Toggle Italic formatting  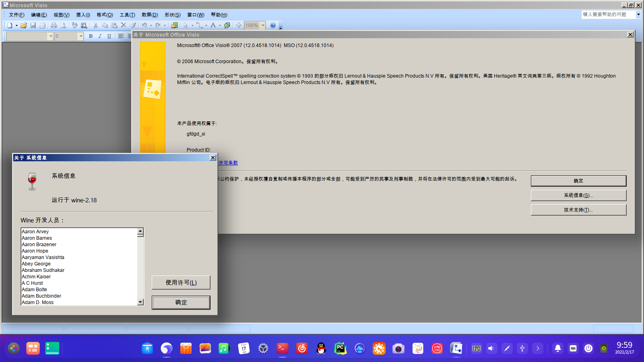coord(100,36)
